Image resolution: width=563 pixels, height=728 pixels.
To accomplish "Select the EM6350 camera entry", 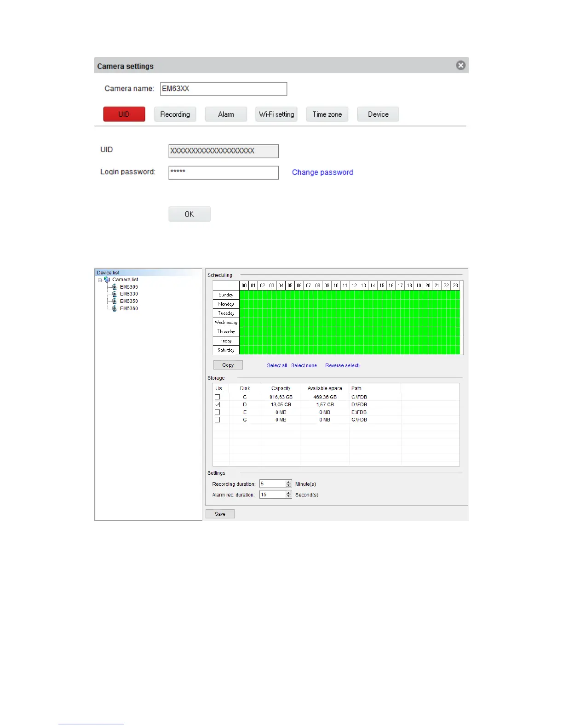I will (x=129, y=301).
